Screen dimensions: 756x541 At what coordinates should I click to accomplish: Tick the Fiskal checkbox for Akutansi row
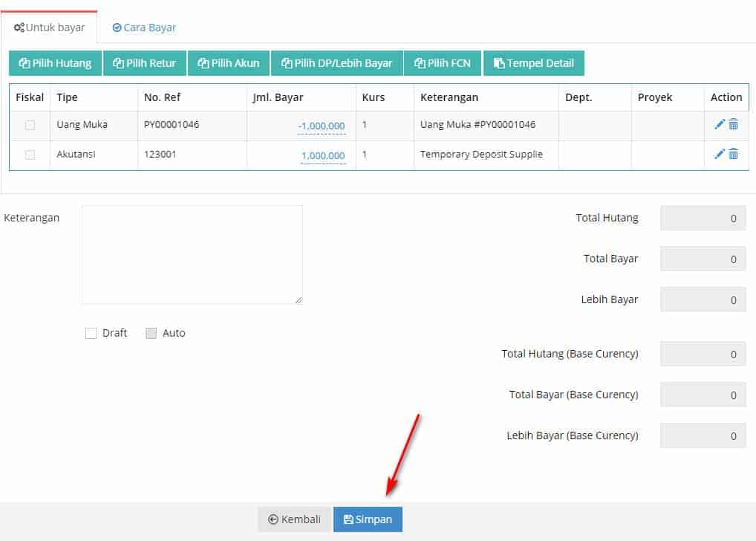(30, 155)
